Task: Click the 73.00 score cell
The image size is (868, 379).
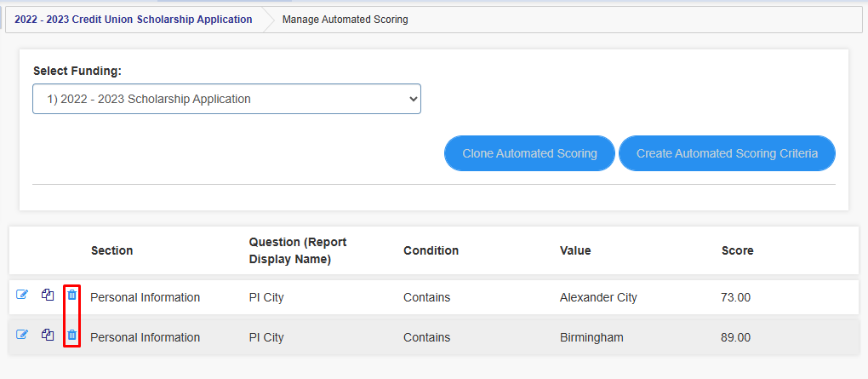Action: (x=736, y=297)
